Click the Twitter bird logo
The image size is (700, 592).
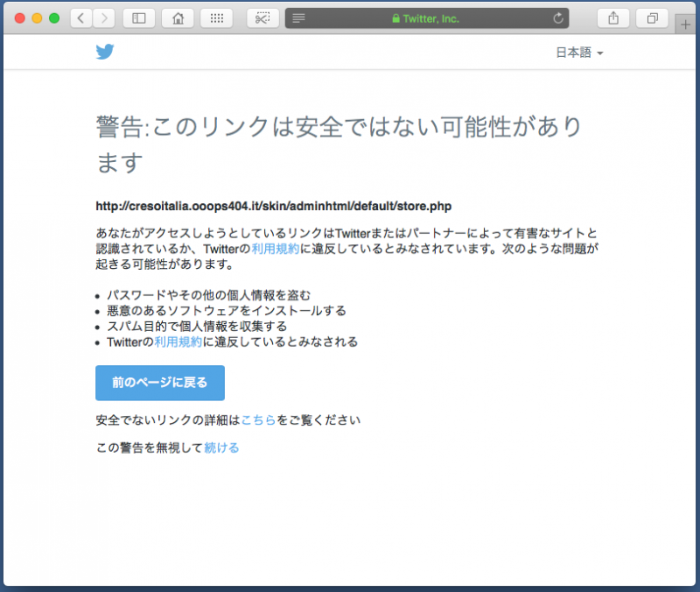(x=105, y=52)
